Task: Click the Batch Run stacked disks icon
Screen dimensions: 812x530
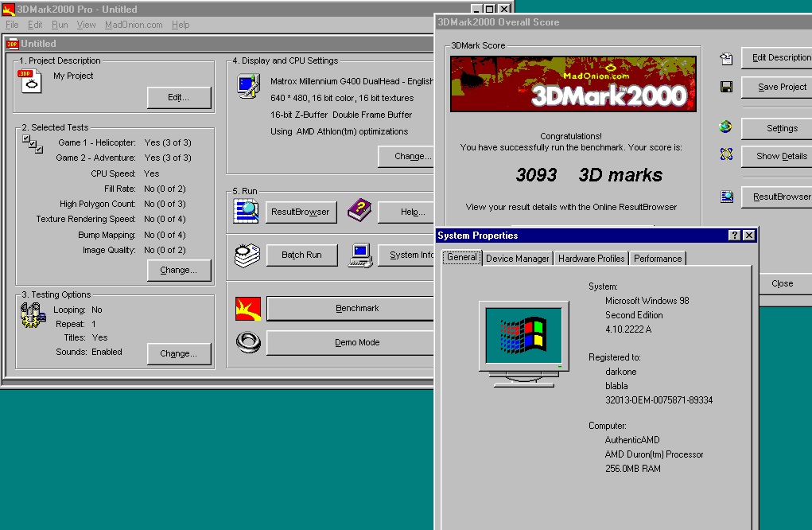Action: [247, 255]
